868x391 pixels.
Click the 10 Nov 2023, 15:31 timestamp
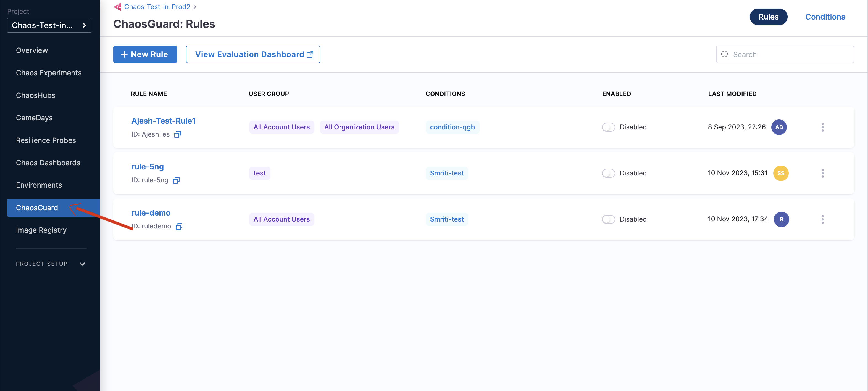[738, 173]
